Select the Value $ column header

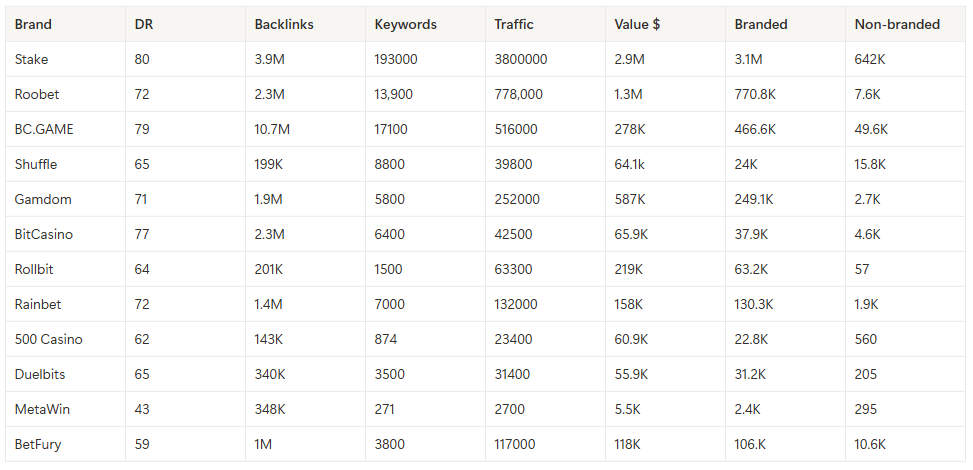665,24
